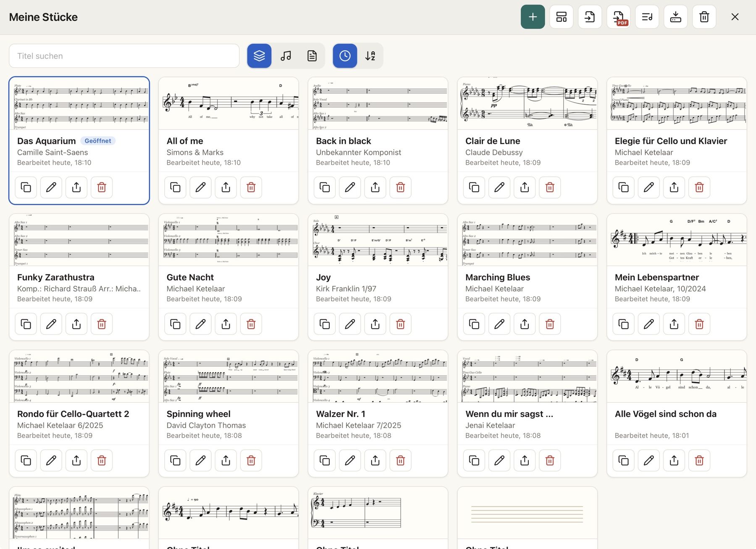Share Rondo für Cello-Quartett 2

76,460
